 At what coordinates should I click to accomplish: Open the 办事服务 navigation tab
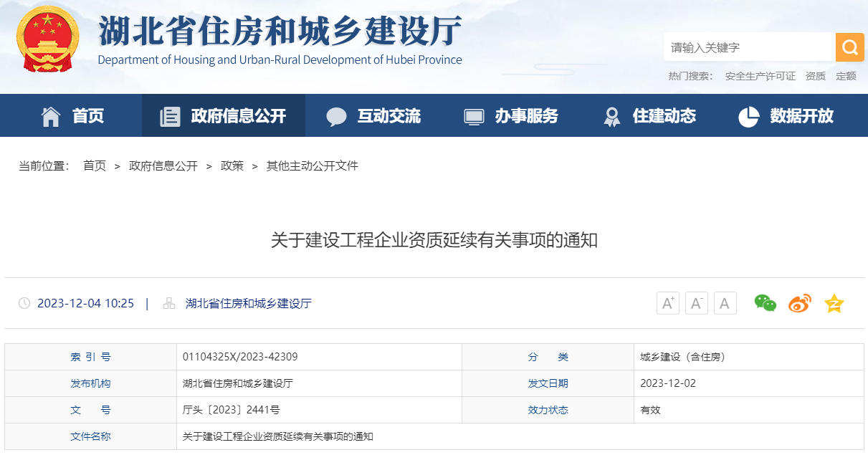(511, 115)
